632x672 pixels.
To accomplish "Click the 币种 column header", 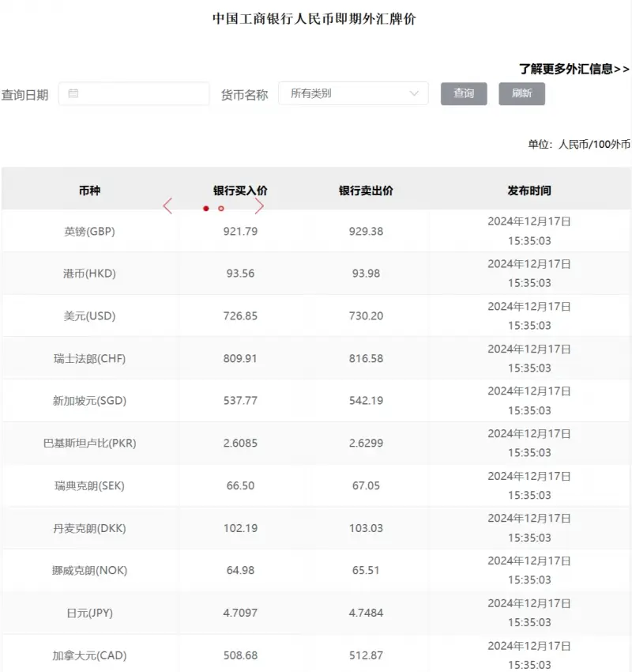I will (89, 191).
